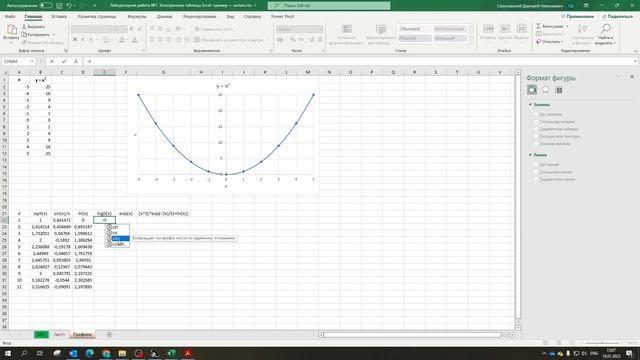This screenshot has width=640, height=360.
Task: Click the Conditional Formatting icon
Action: [x=347, y=29]
